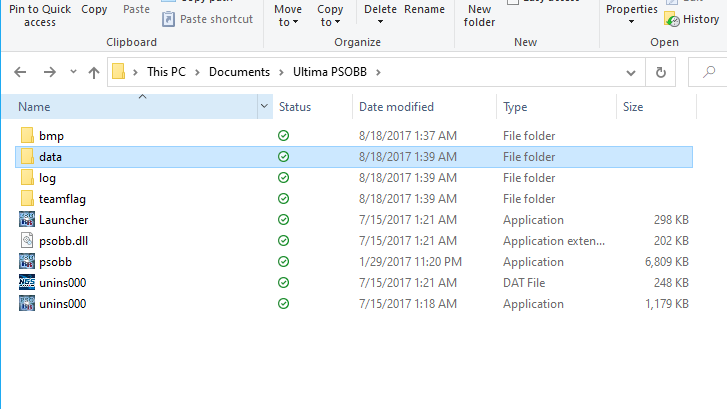Click psobb 1/29/2017 sync status icon
The image size is (727, 409).
283,262
